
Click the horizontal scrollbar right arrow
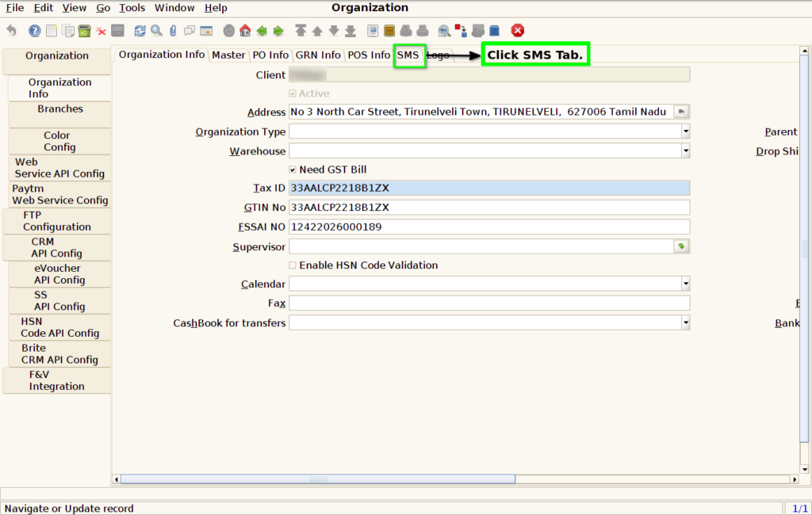click(x=795, y=479)
